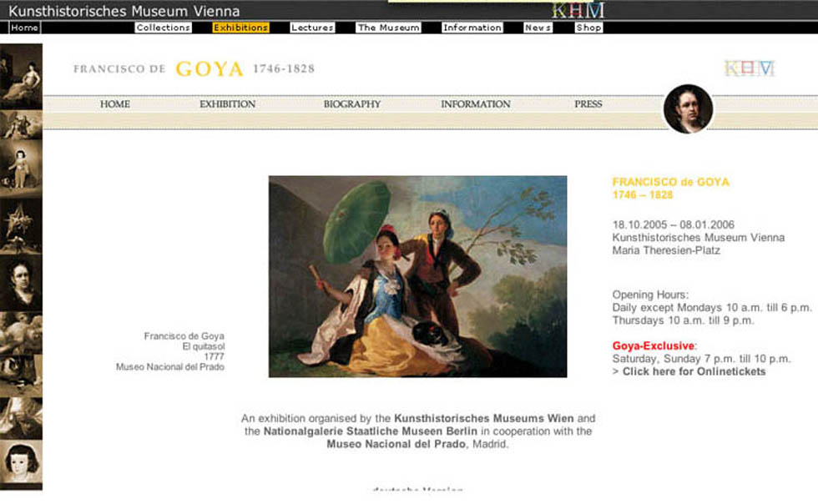
Task: Click the date 18.10.2005 – 08.01.2006
Action: [x=673, y=224]
